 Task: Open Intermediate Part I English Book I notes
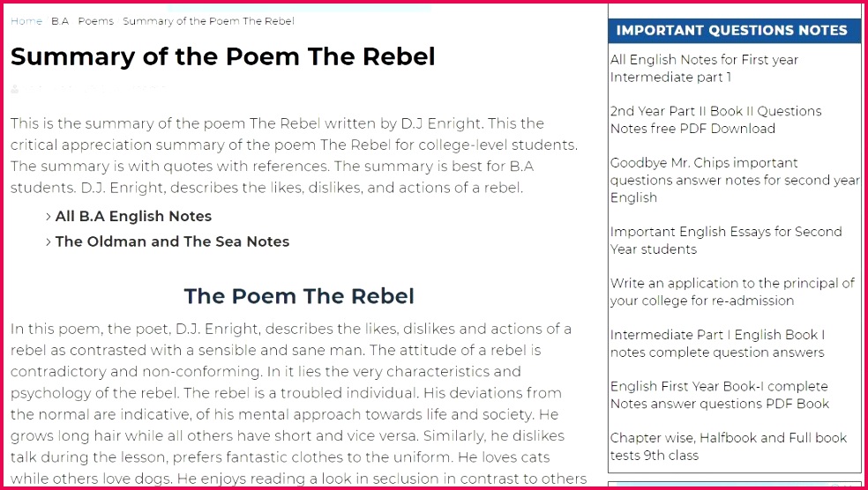click(x=716, y=344)
